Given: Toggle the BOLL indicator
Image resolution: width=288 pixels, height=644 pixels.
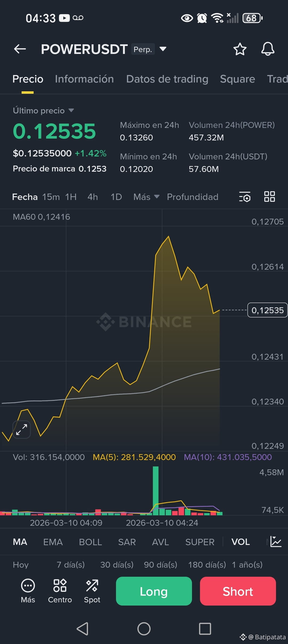Looking at the screenshot, I should [90, 542].
